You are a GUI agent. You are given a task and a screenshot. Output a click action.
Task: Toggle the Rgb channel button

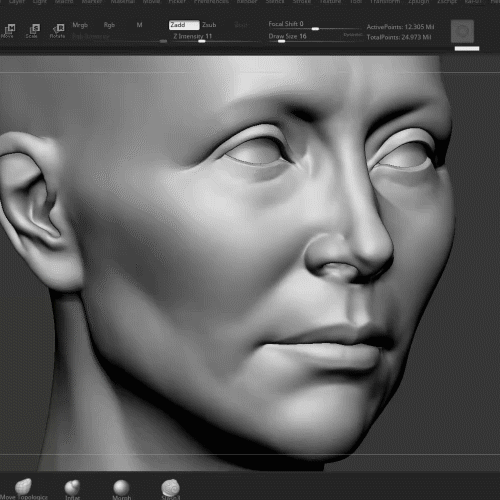109,25
